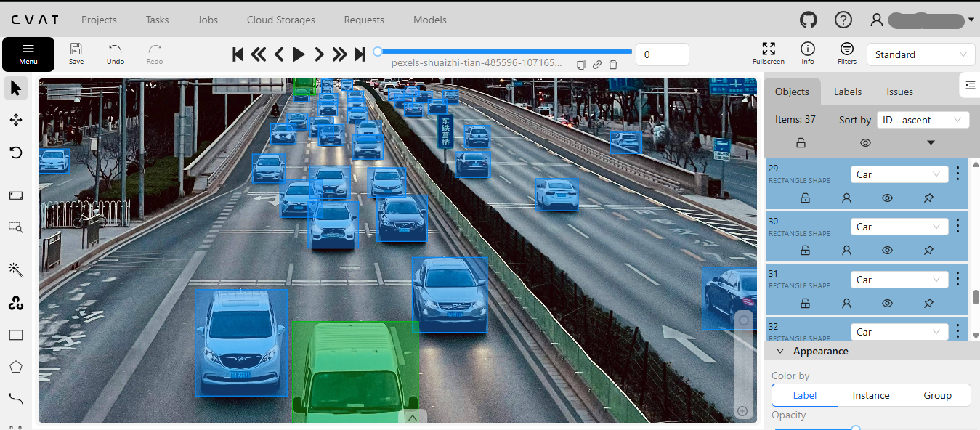Lock object 30 using its lock icon
Screen dimensions: 980x430
(805, 250)
